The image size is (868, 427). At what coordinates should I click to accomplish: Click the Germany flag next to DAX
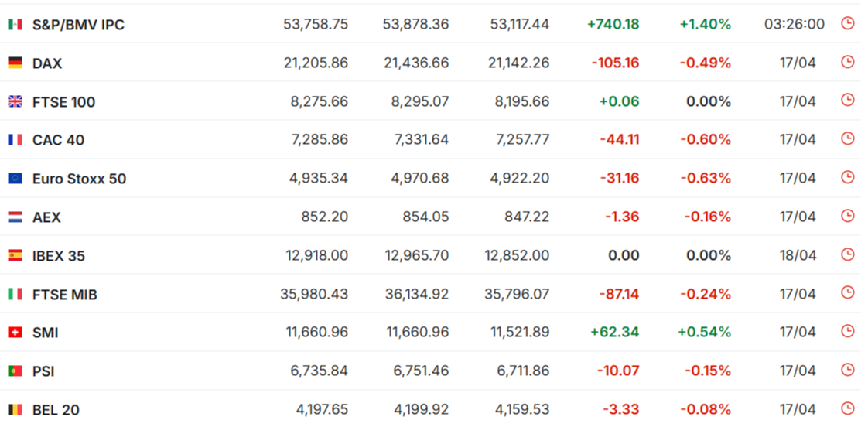pos(15,63)
